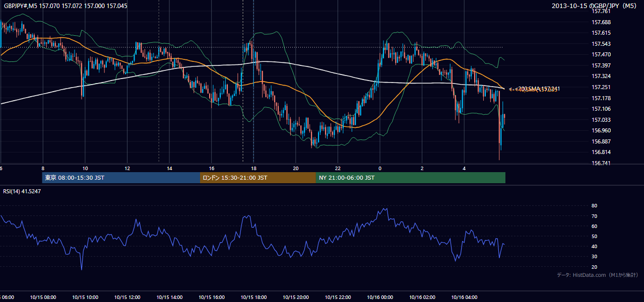
Task: Click the NY 21:00-06:00 JST session bar
Action: pos(410,178)
